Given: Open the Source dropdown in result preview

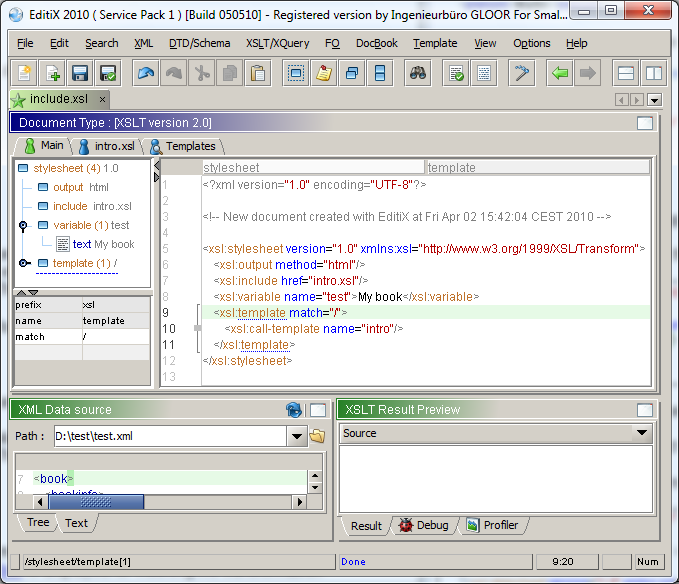Looking at the screenshot, I should click(x=642, y=434).
